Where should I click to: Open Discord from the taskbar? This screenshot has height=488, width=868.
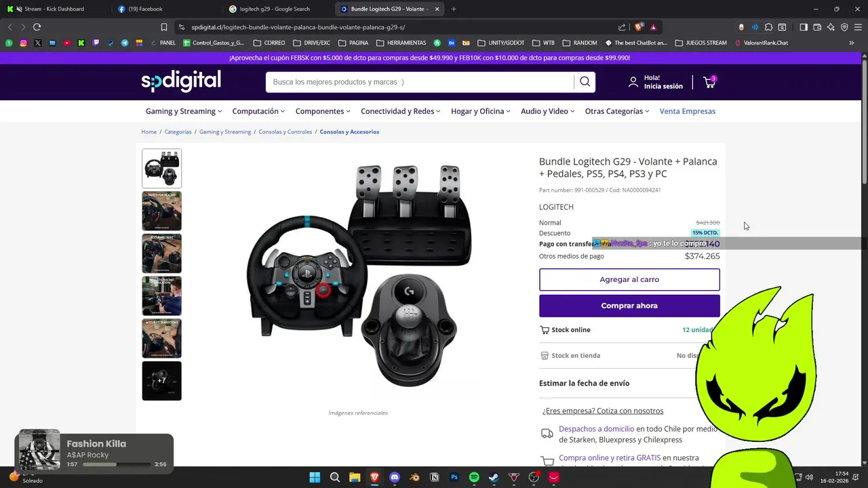pyautogui.click(x=395, y=477)
